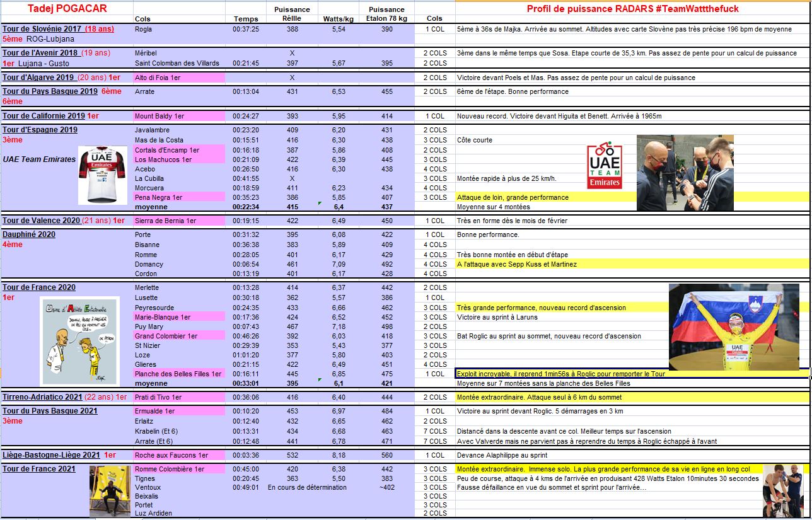Click the 'Tour du Pays Basque 2021' title

50,411
